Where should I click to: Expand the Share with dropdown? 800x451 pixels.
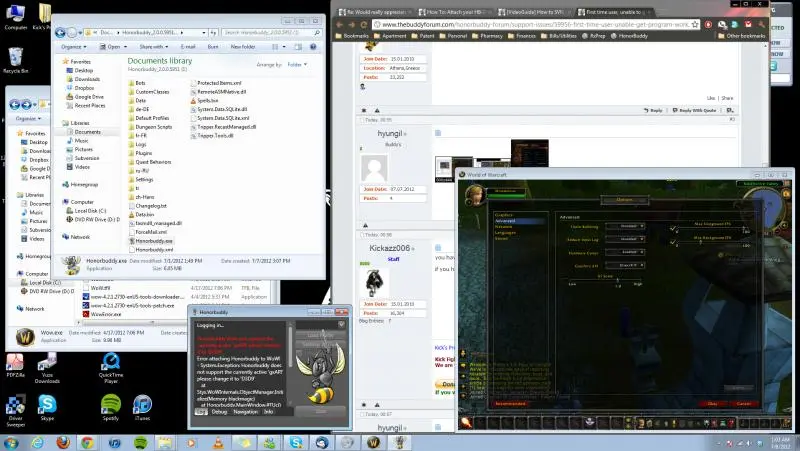[x=154, y=47]
